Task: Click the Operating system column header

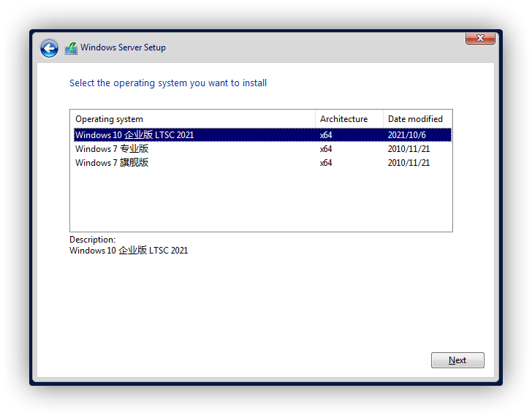Action: click(x=193, y=119)
